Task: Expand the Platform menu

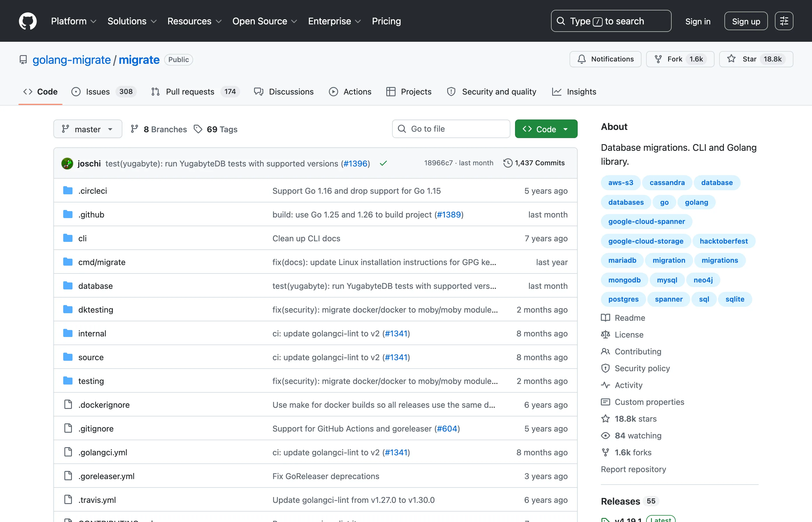Action: click(74, 21)
